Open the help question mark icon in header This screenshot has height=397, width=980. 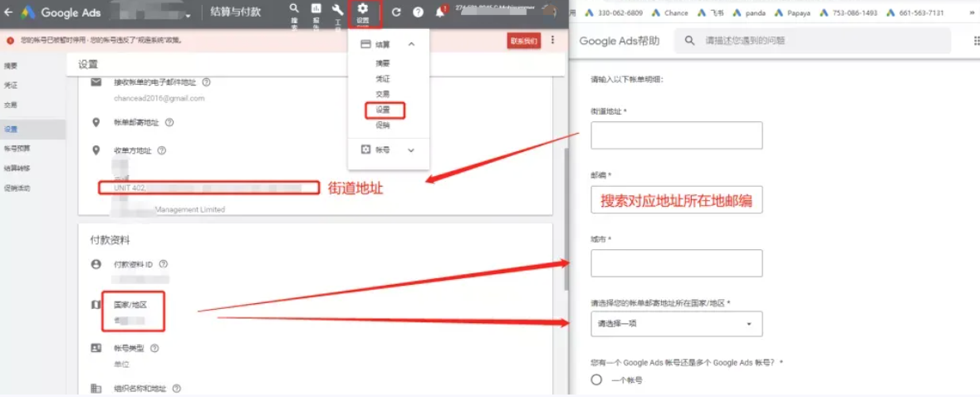click(418, 12)
